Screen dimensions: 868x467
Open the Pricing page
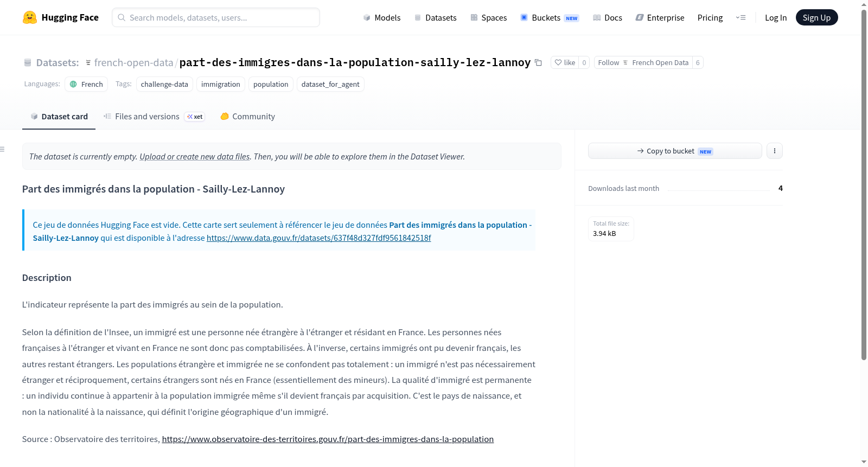(710, 18)
